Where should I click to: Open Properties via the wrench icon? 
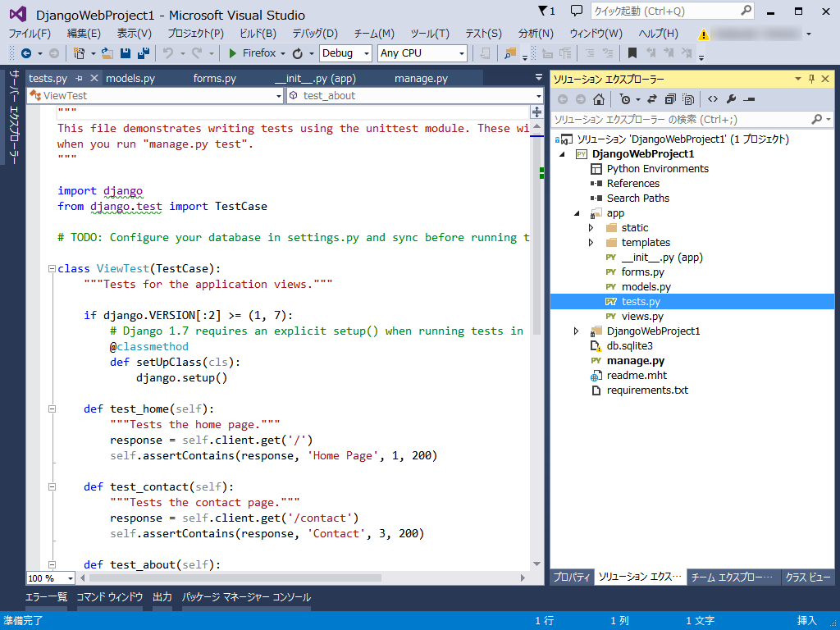(x=731, y=99)
